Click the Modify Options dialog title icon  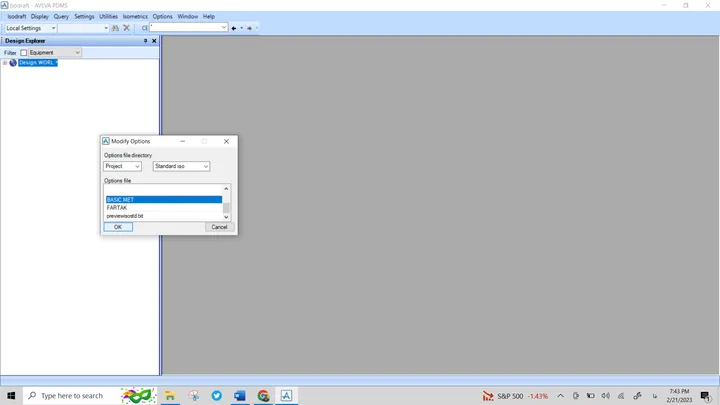(106, 141)
